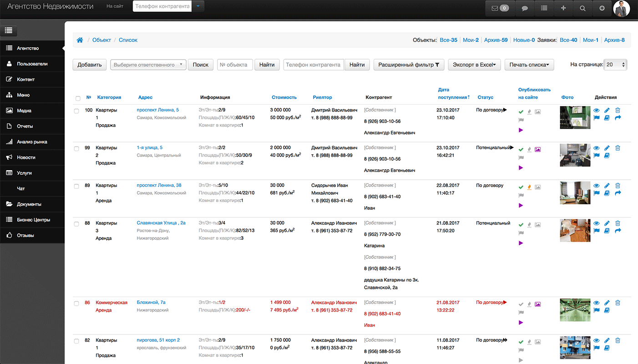Click the purple play triangle for object 88
Viewport: 638px width, 364px height.
point(521,243)
